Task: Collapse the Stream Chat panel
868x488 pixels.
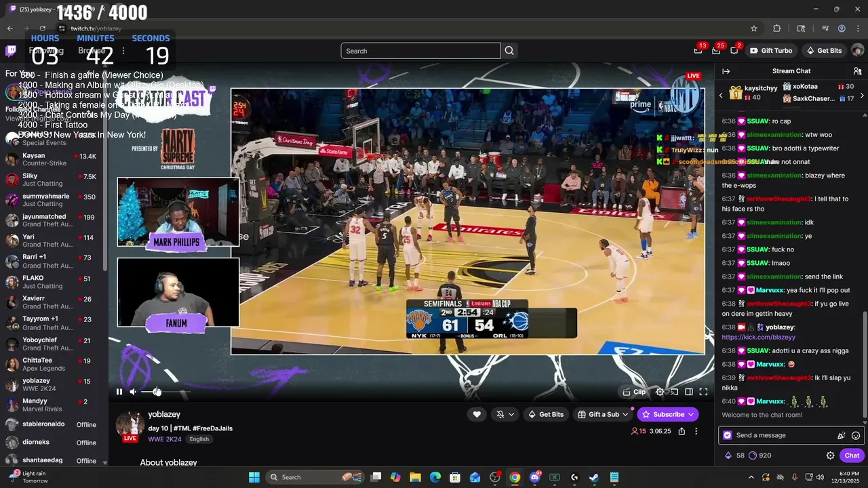Action: (726, 71)
